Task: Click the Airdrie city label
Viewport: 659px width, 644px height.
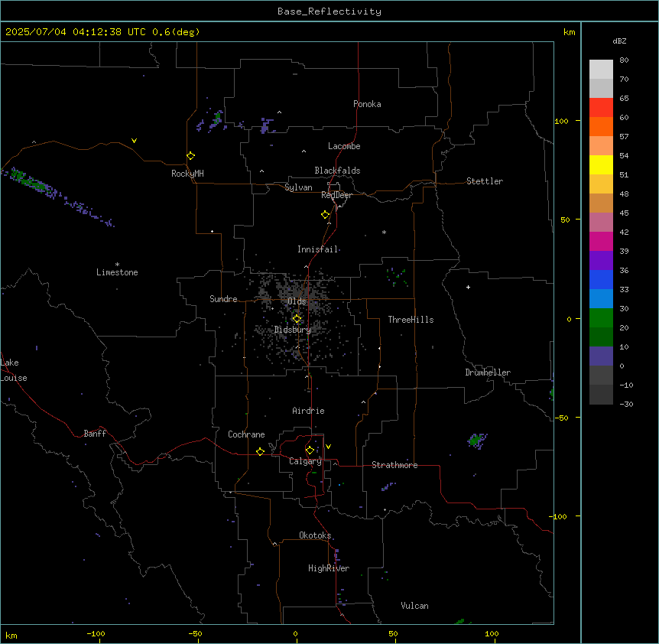Action: coord(309,411)
